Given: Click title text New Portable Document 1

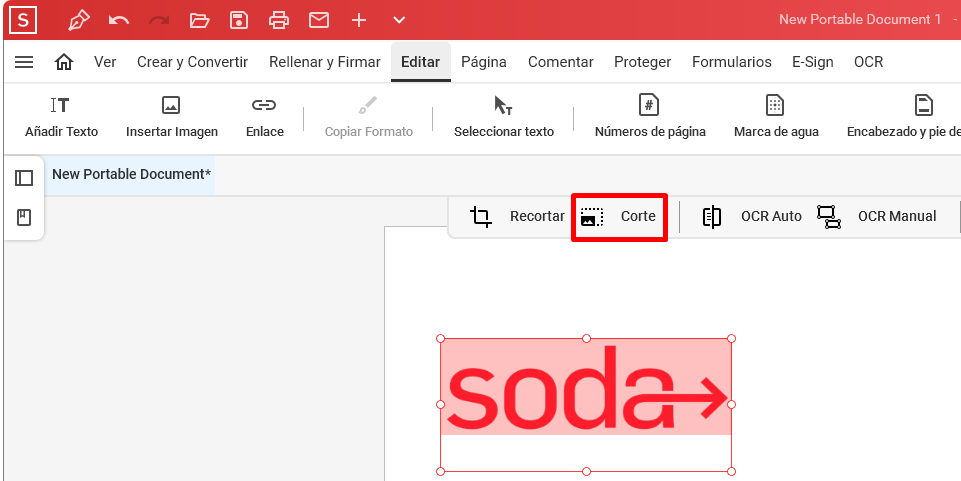Looking at the screenshot, I should tap(859, 20).
